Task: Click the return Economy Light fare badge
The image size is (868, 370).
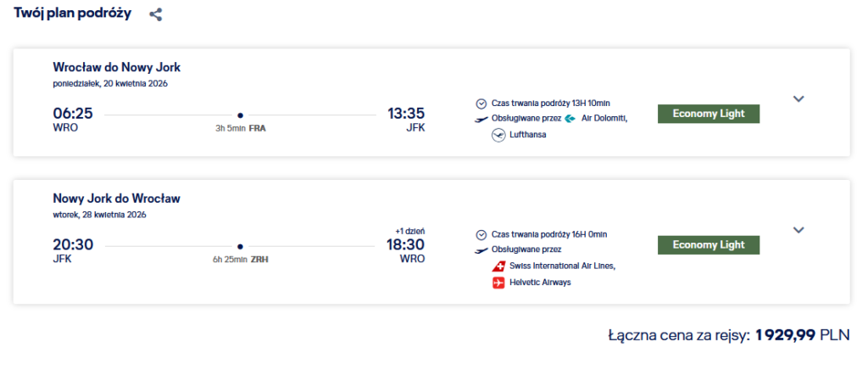Action: pyautogui.click(x=708, y=245)
